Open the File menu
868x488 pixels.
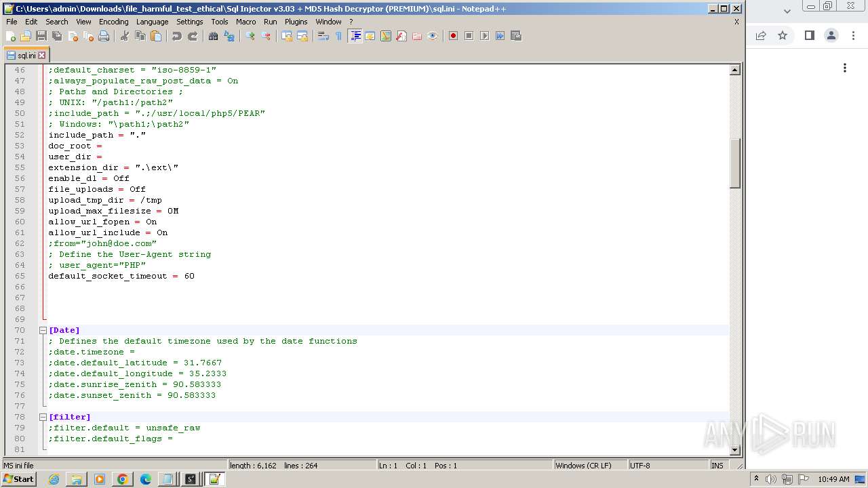(x=12, y=22)
